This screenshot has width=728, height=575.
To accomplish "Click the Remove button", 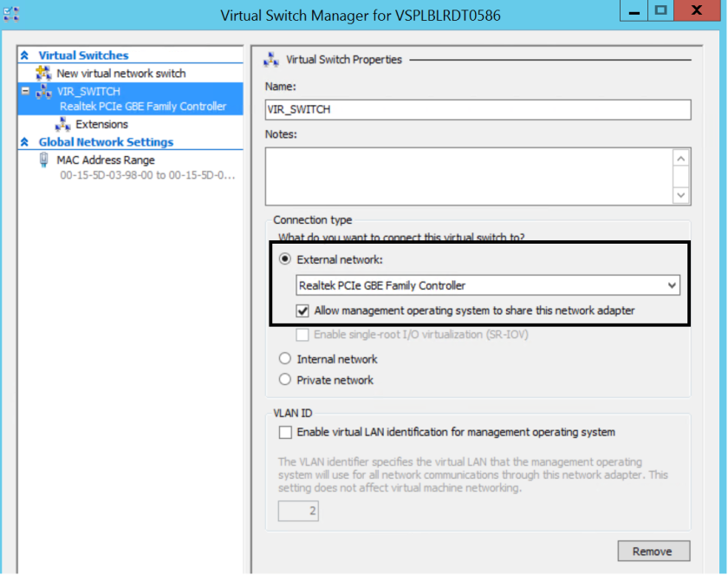I will click(653, 551).
